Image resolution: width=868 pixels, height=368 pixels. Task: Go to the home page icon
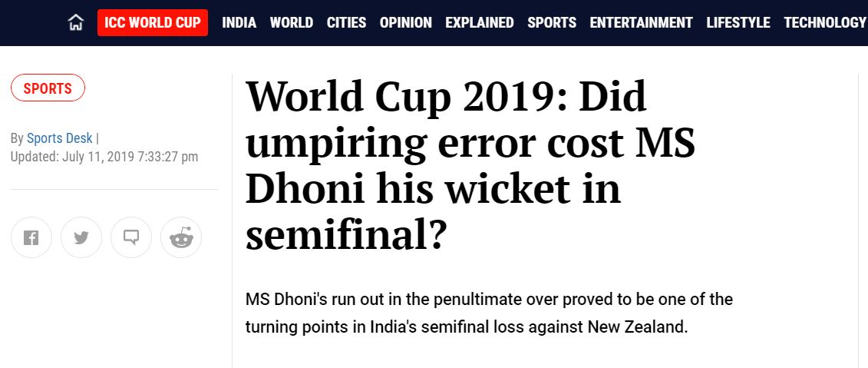(x=76, y=22)
